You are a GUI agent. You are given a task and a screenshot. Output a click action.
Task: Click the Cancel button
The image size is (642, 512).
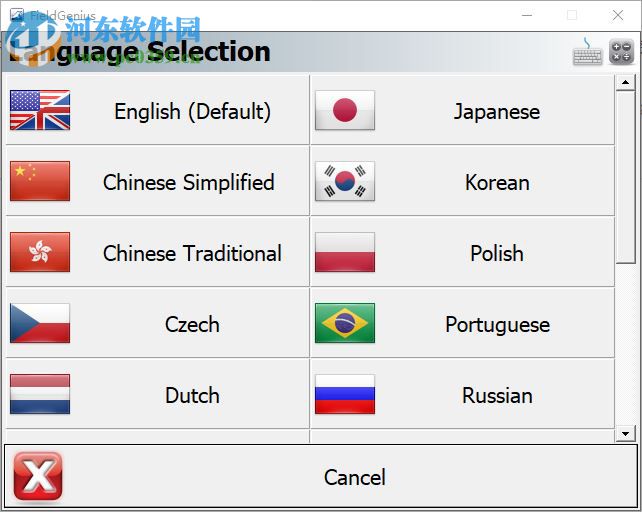(x=321, y=476)
